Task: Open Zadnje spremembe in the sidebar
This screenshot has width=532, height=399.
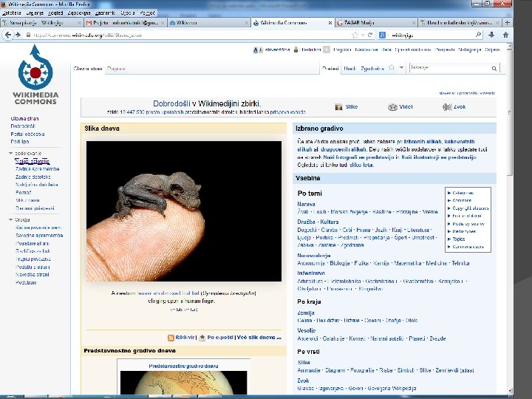Action: click(38, 169)
